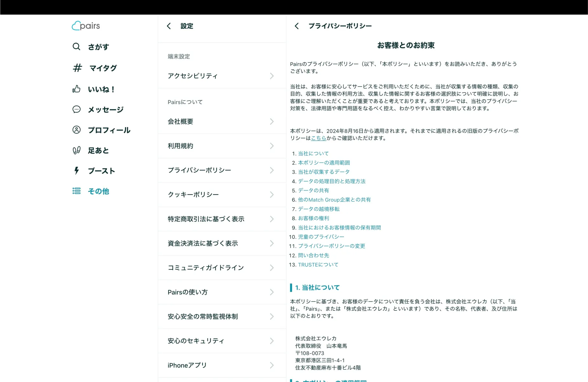Click the 端末設定 section label
This screenshot has width=588, height=382.
coord(179,56)
